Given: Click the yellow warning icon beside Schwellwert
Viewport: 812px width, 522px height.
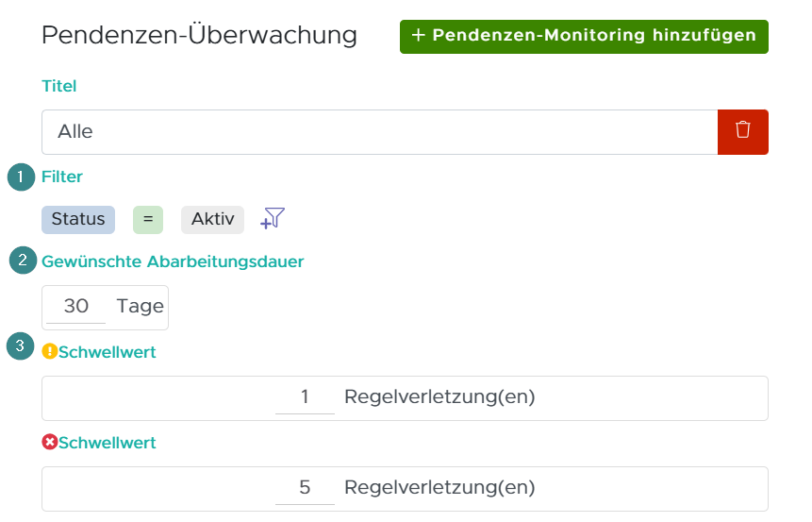Looking at the screenshot, I should pyautogui.click(x=50, y=352).
